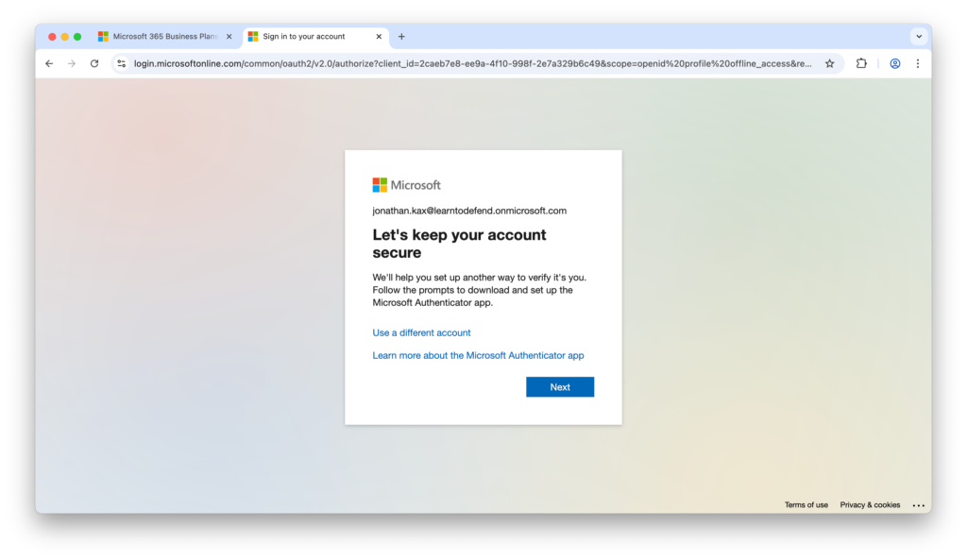Click the browser forward arrow
This screenshot has height=560, width=967.
point(72,63)
